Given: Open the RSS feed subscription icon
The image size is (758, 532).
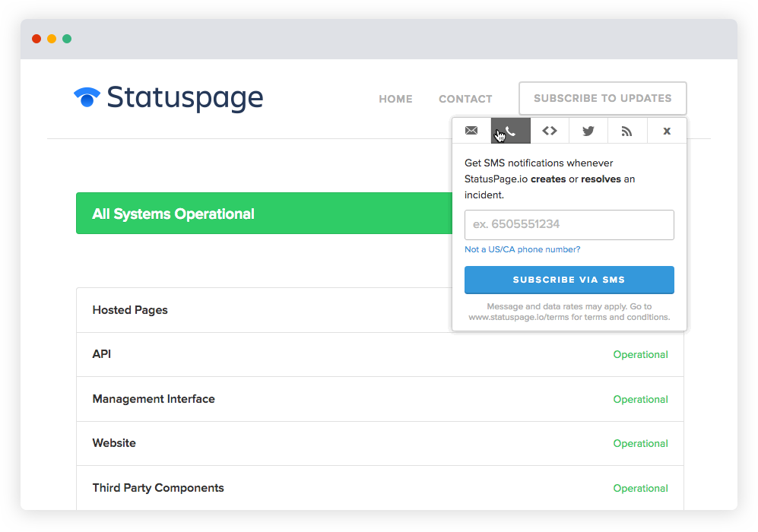Looking at the screenshot, I should click(x=627, y=131).
